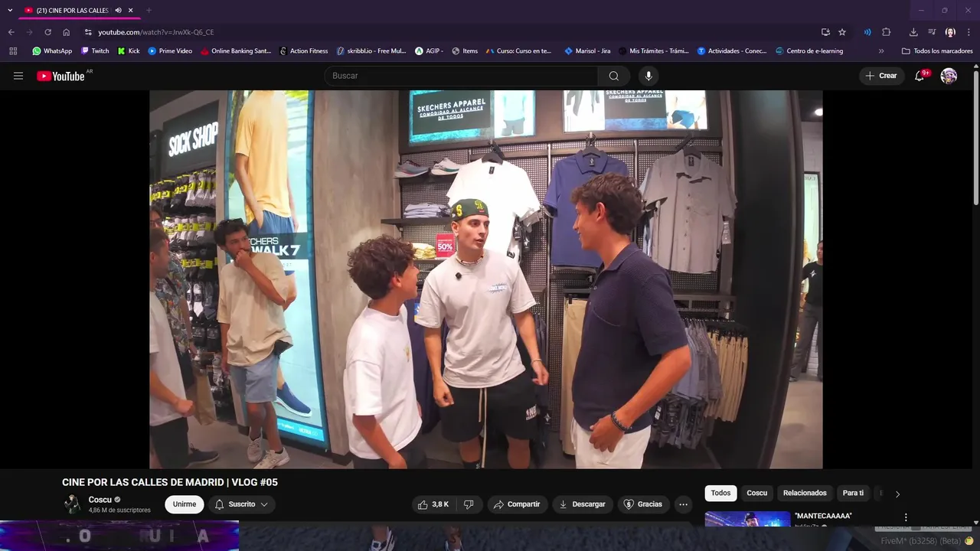The width and height of the screenshot is (980, 551).
Task: Open the Chrome profile avatar
Action: tap(950, 32)
